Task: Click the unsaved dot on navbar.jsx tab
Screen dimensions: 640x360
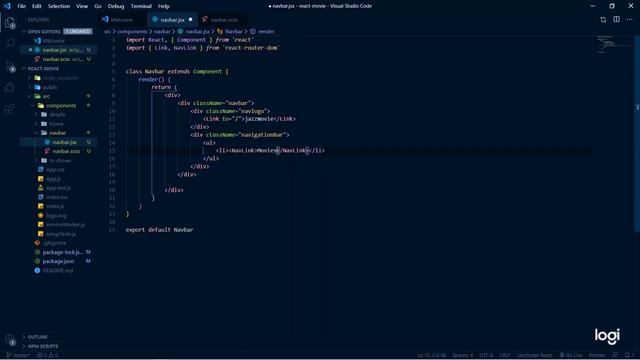Action: (x=191, y=20)
